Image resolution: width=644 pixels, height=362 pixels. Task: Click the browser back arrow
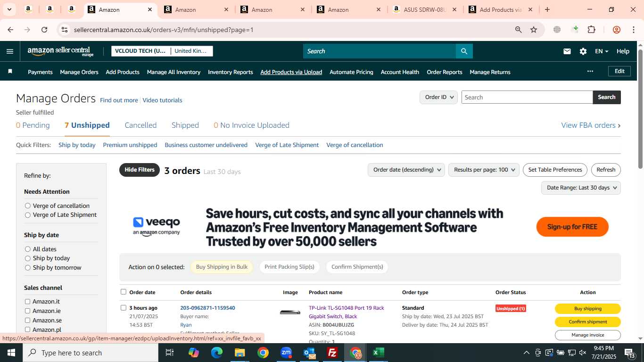(10, 30)
